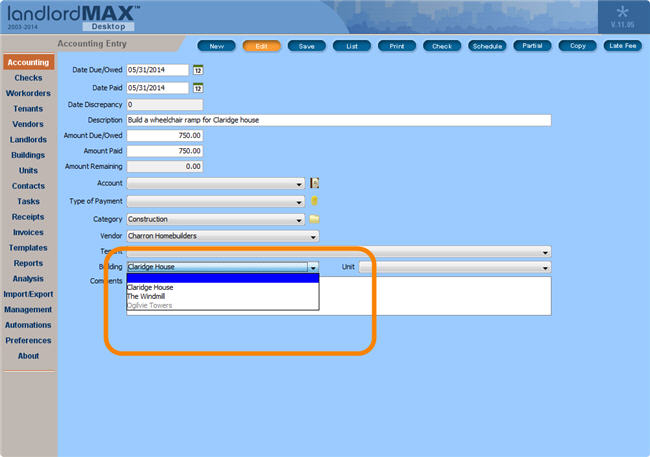650x457 pixels.
Task: Click the New button
Action: [216, 46]
